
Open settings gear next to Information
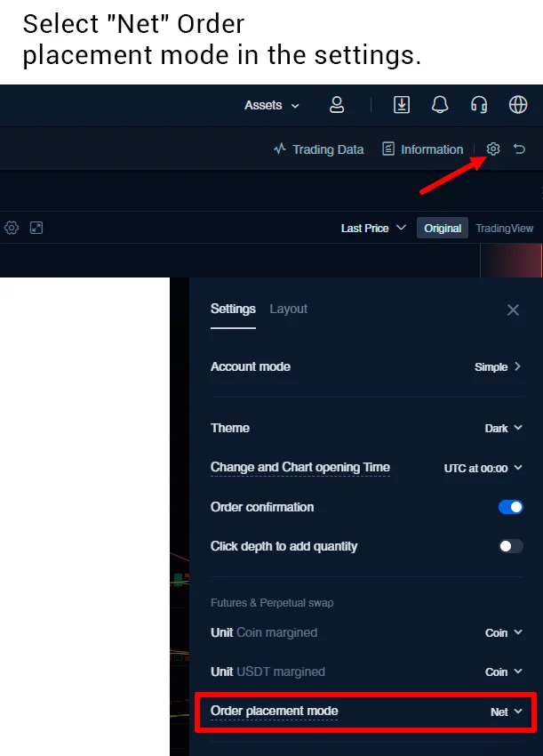pyautogui.click(x=494, y=149)
